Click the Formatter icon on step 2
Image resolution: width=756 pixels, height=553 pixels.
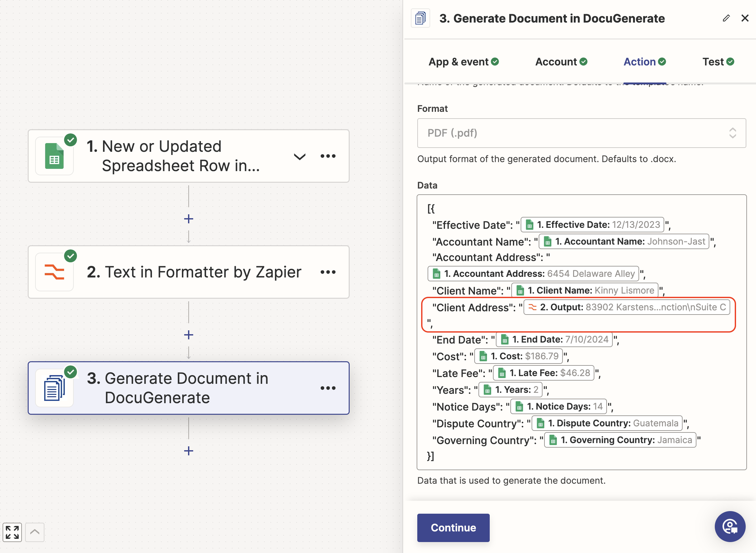coord(54,272)
